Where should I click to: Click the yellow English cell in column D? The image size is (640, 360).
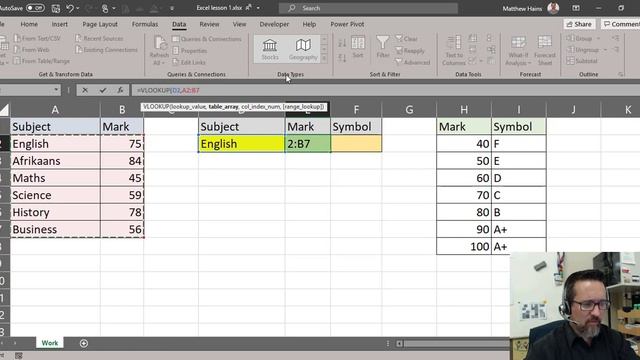(242, 144)
